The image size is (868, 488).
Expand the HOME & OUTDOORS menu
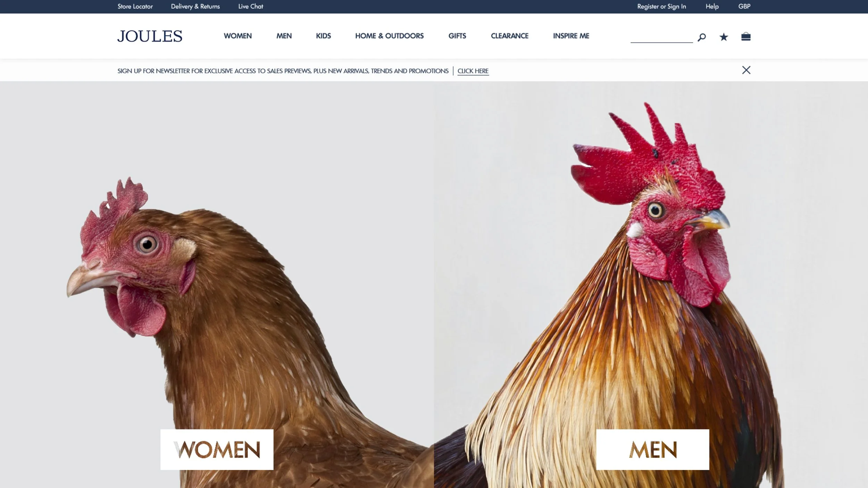coord(389,36)
